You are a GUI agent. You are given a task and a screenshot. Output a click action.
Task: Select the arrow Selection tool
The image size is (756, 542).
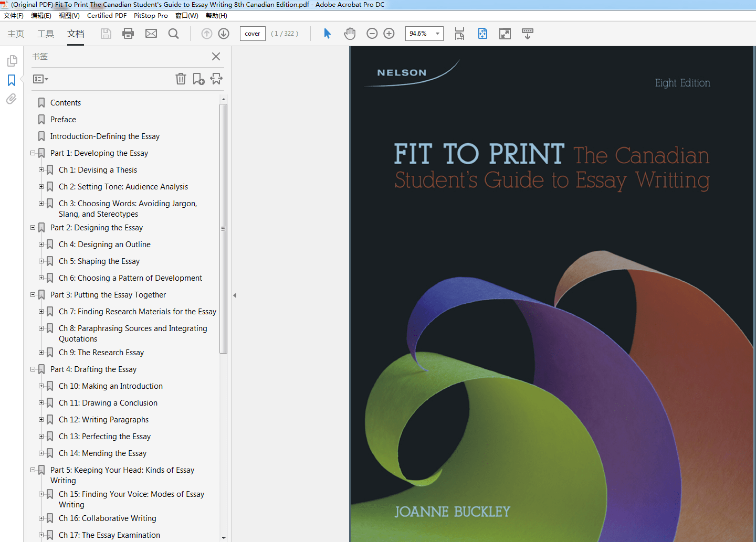pos(327,34)
